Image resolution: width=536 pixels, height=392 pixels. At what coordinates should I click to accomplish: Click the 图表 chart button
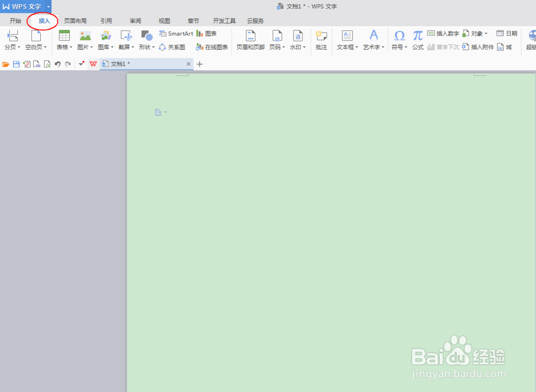206,33
